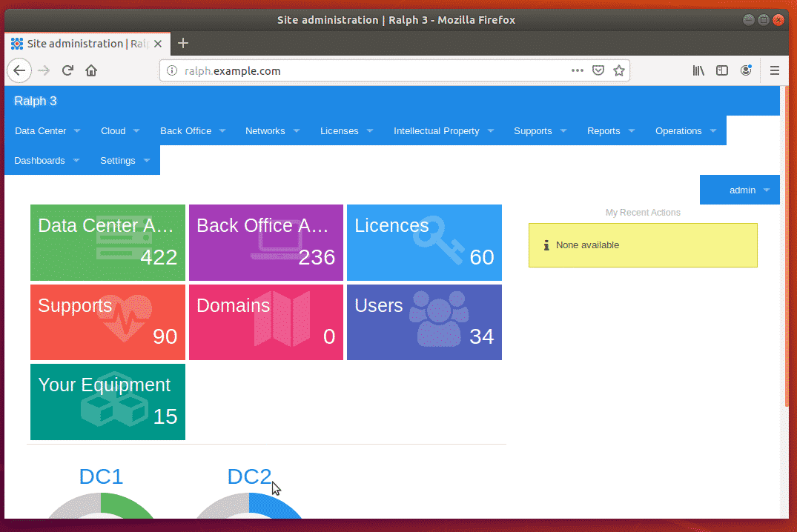Open the Data Center Assets tile

[108, 242]
